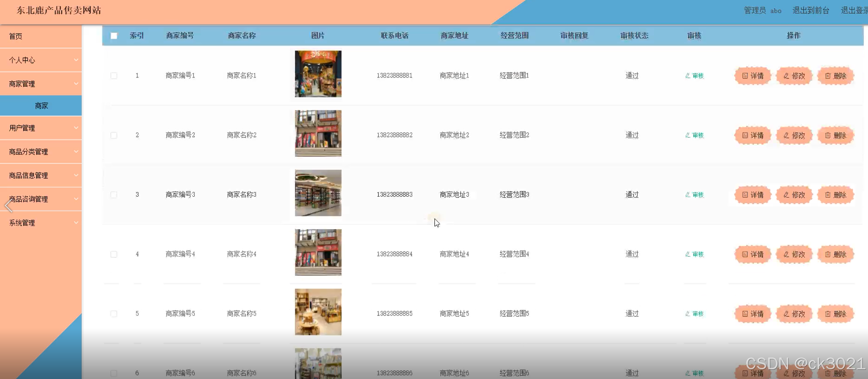Select the 商家 submenu item
868x379 pixels.
[x=41, y=106]
